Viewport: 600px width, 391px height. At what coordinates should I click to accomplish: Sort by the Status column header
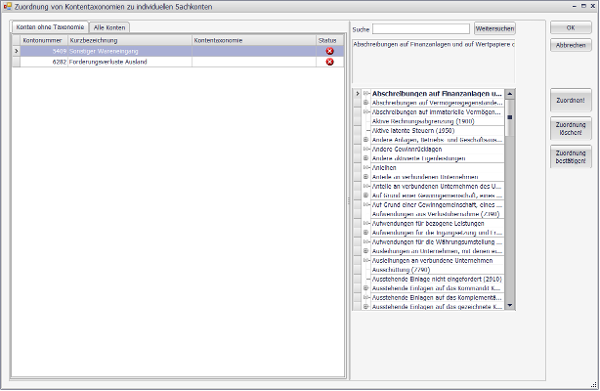330,40
